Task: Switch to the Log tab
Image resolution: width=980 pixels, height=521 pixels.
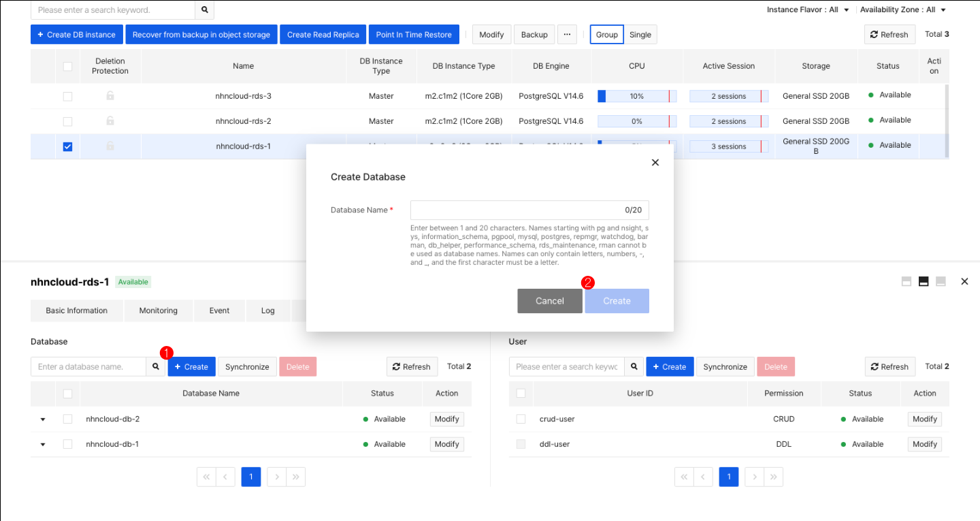Action: 268,311
